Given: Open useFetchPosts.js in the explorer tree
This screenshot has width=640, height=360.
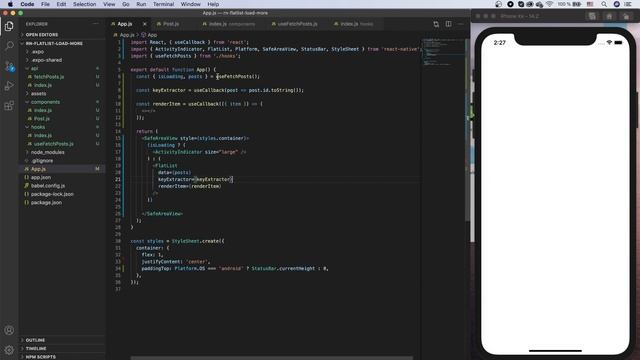Looking at the screenshot, I should [62, 144].
